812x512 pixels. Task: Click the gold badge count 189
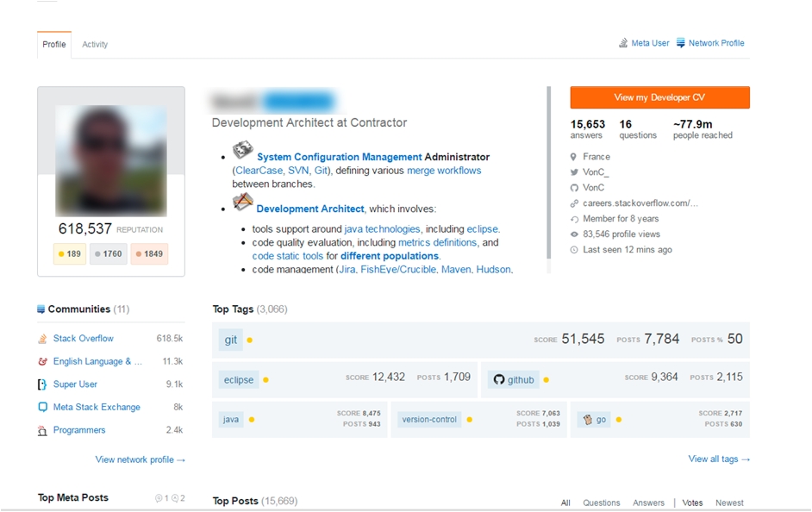click(69, 254)
